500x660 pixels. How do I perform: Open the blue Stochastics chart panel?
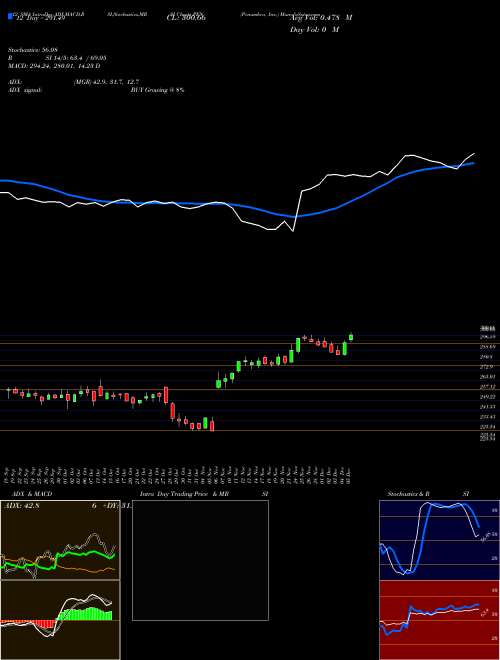[439, 540]
